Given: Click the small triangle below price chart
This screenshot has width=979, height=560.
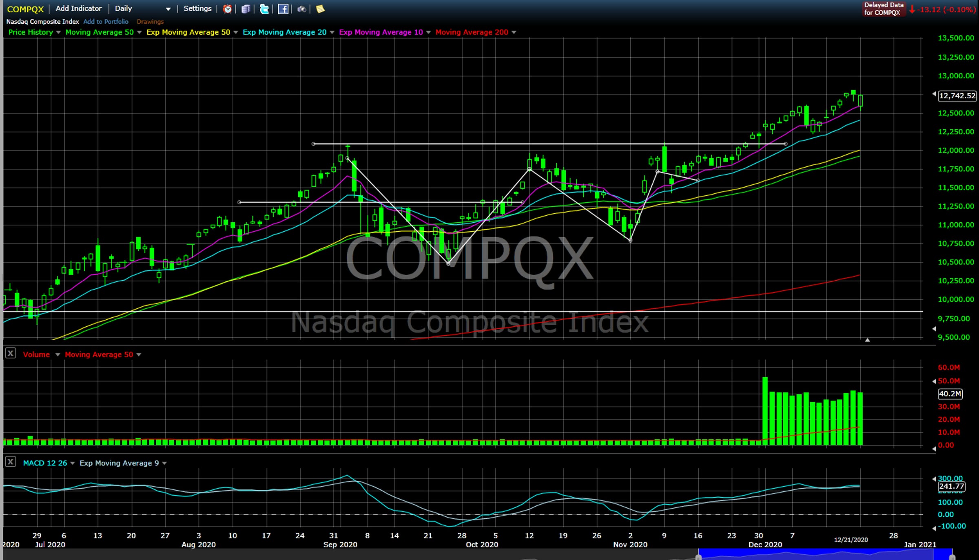Looking at the screenshot, I should coord(868,340).
